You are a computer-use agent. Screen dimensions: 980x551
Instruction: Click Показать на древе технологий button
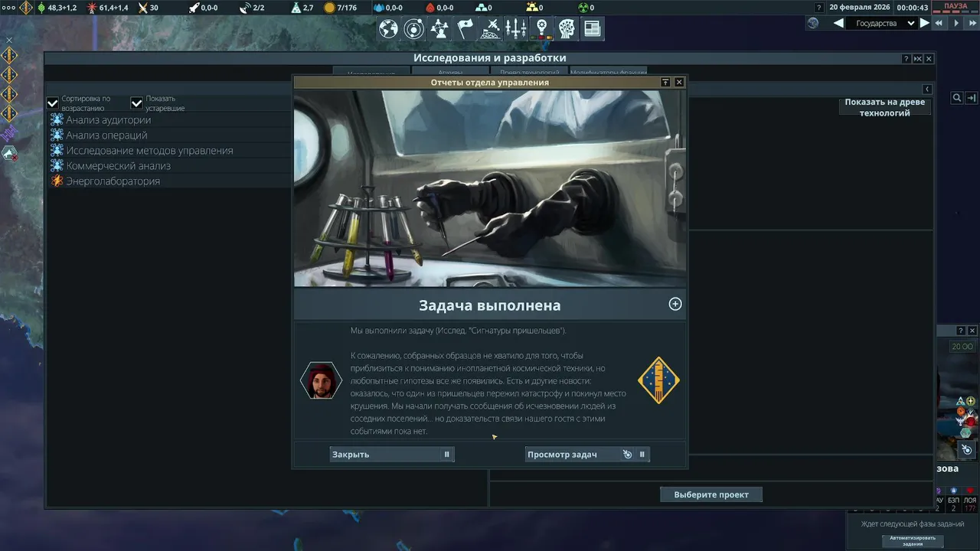(x=885, y=107)
